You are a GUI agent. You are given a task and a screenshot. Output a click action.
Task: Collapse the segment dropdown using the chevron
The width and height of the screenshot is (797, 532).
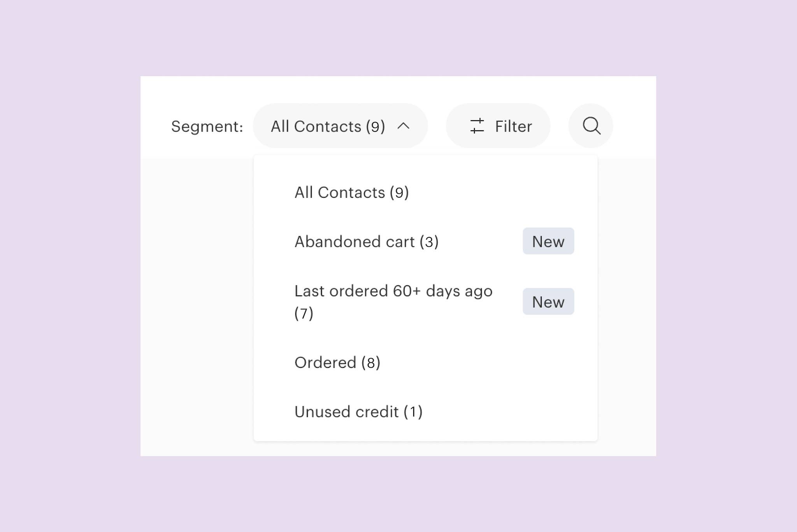[x=404, y=126]
